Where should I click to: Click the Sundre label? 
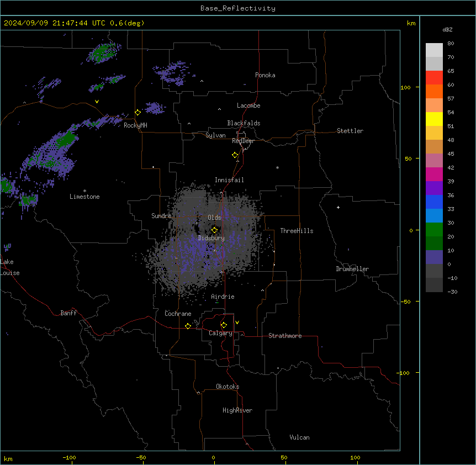[x=161, y=216]
